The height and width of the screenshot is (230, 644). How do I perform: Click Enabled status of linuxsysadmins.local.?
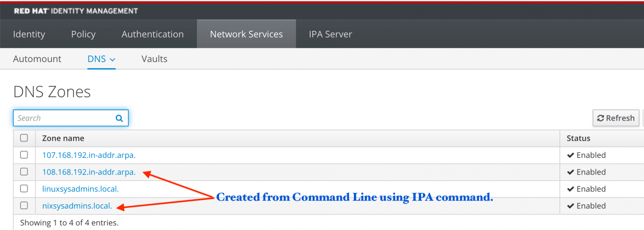[586, 189]
